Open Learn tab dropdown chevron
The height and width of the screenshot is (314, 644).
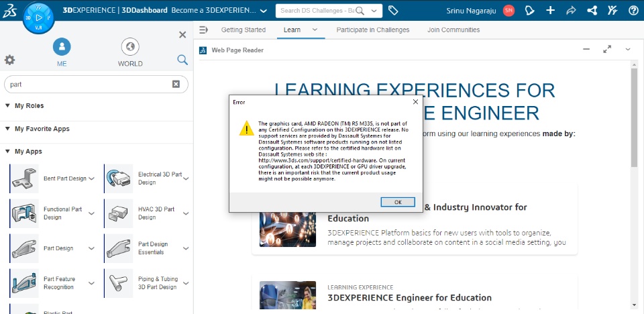point(315,30)
